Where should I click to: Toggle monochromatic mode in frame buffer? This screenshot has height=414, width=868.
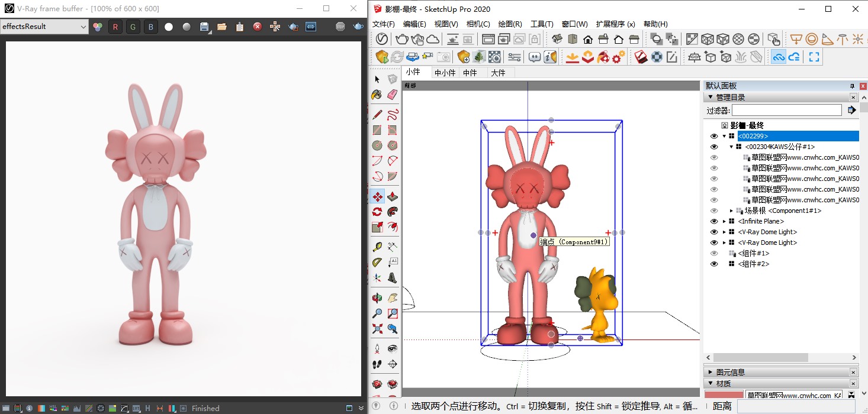tap(187, 27)
